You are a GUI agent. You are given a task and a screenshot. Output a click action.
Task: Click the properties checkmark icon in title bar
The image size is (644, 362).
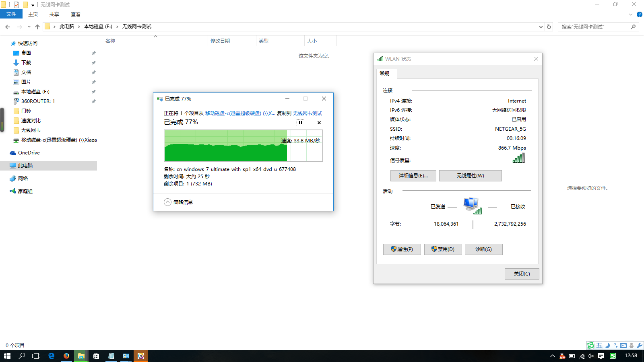(x=17, y=5)
